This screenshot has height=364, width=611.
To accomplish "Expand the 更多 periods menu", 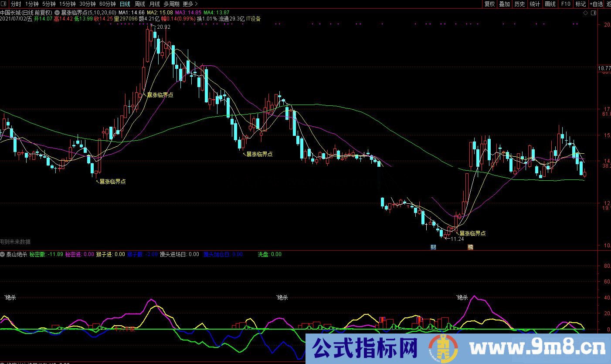I will click(x=190, y=4).
